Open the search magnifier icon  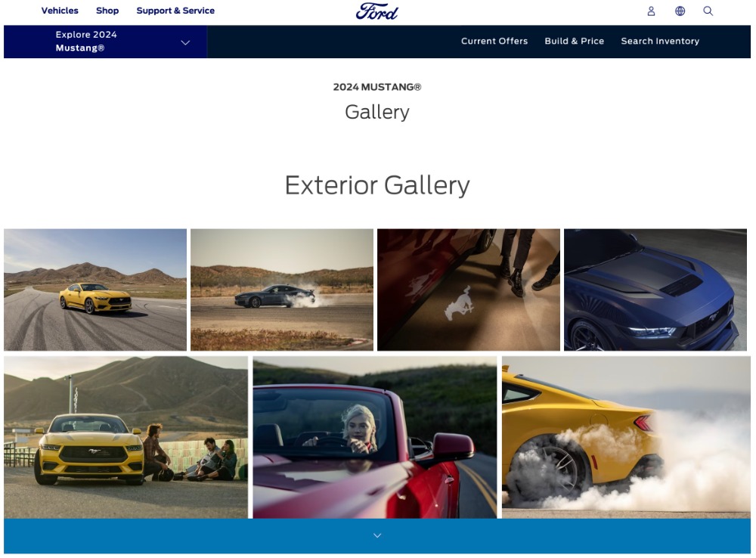[708, 11]
